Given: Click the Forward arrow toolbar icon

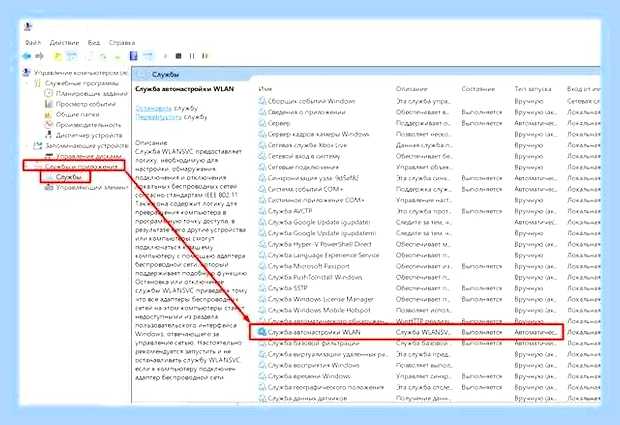Looking at the screenshot, I should (x=39, y=56).
